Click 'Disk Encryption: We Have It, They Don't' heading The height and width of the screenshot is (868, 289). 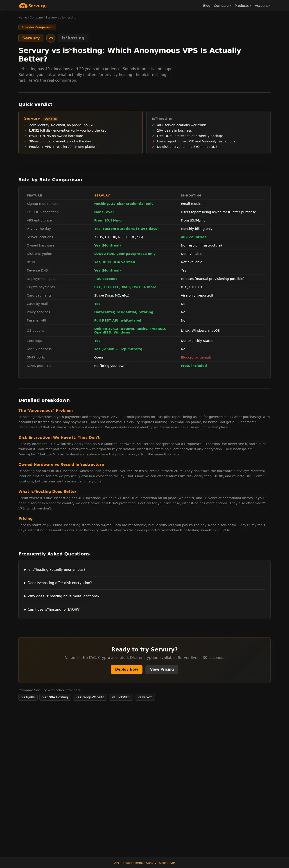(59, 437)
